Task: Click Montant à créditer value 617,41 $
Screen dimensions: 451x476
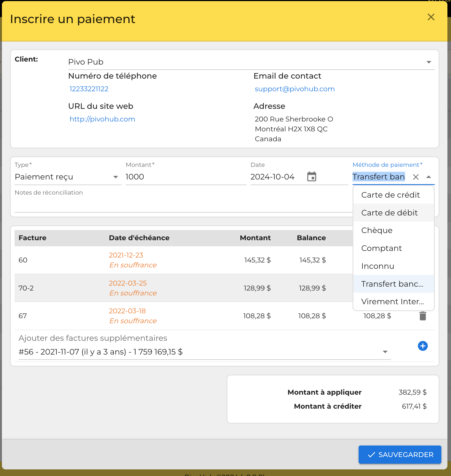Action: click(414, 406)
